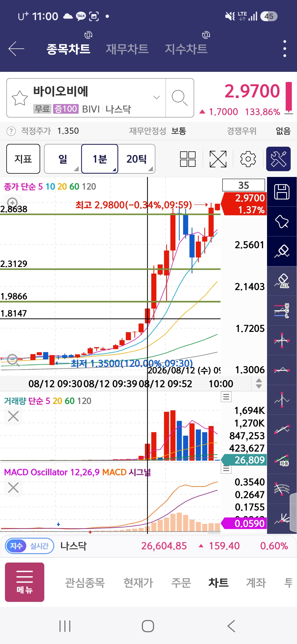Open the three-dot overflow menu
The image size is (297, 644).
point(285,49)
